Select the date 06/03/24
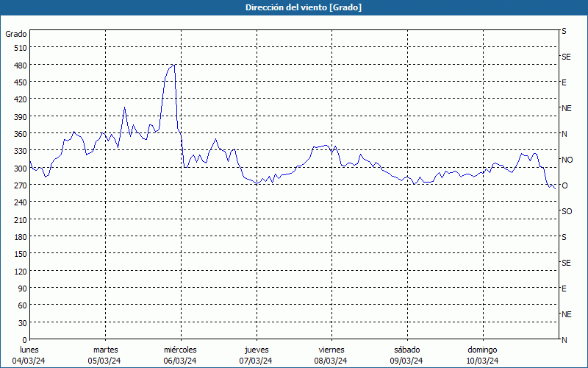This screenshot has height=368, width=588. 180,361
